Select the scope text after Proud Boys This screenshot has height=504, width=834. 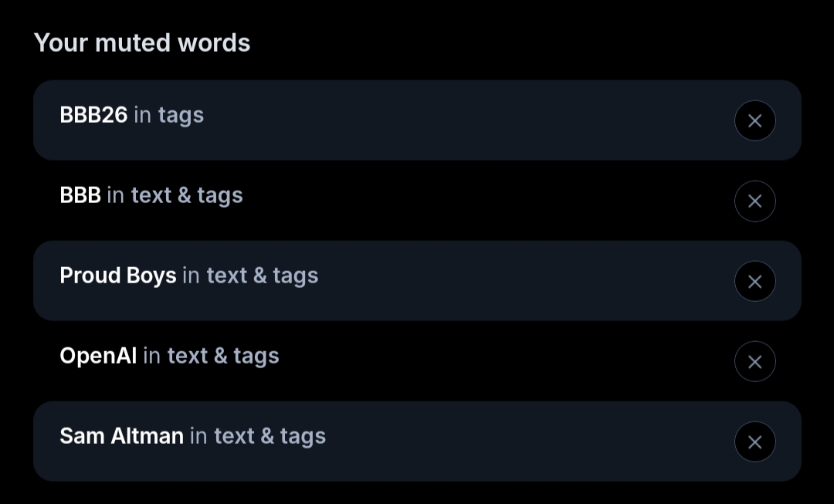click(x=251, y=276)
